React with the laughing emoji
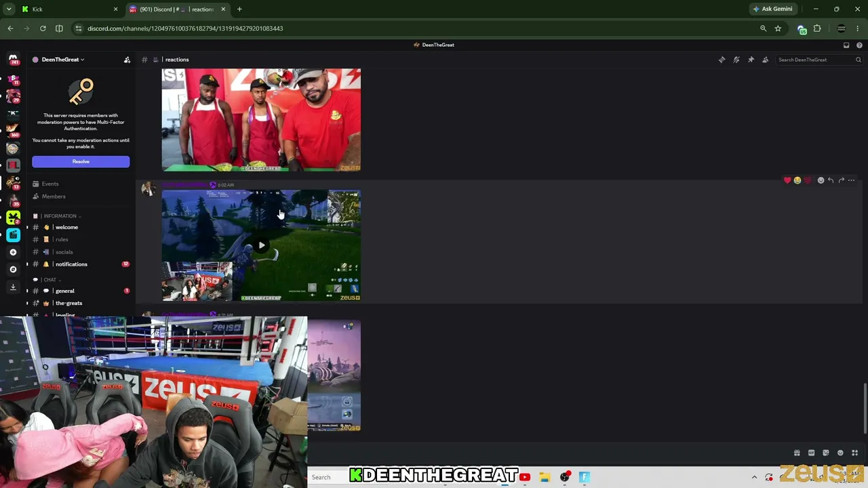 coord(797,180)
